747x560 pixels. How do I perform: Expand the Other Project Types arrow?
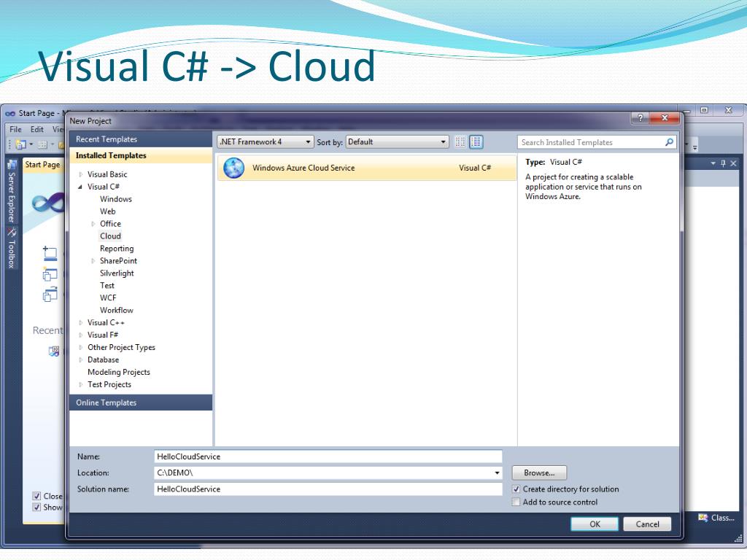click(80, 348)
